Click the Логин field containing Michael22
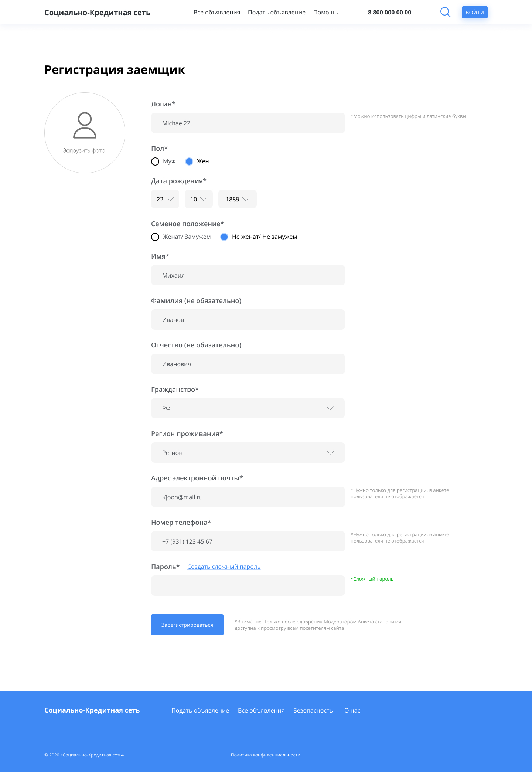The image size is (532, 772). point(248,123)
